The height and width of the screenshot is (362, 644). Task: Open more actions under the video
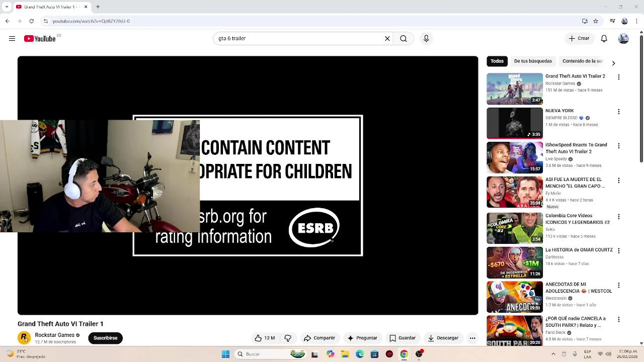[472, 338]
